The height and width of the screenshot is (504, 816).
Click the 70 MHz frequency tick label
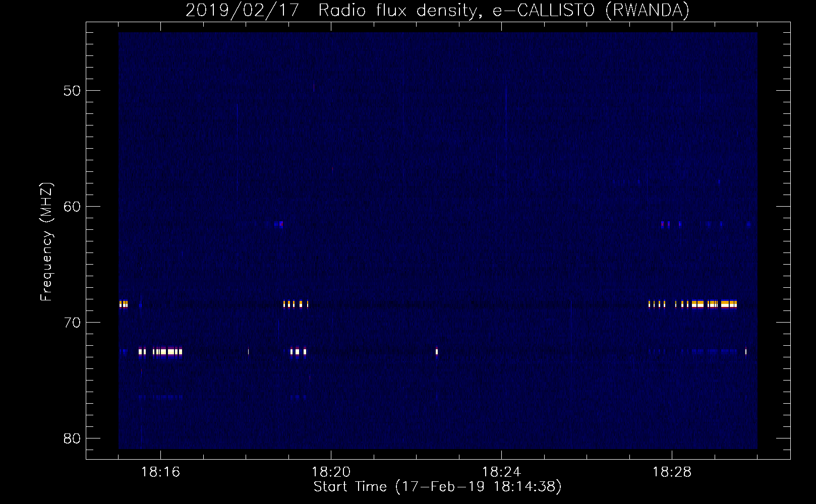tap(72, 323)
